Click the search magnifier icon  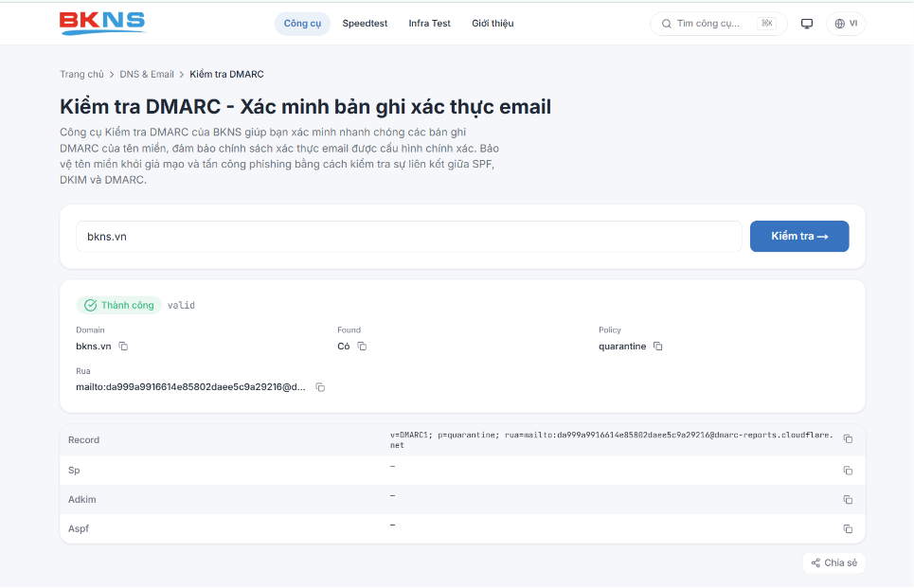(x=666, y=24)
